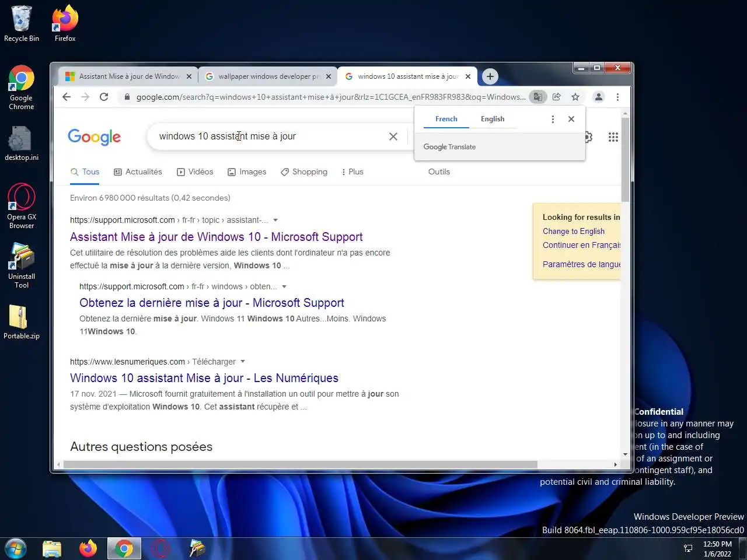Click the scroll-down arrow of the page
This screenshot has width=747, height=560.
[x=626, y=454]
